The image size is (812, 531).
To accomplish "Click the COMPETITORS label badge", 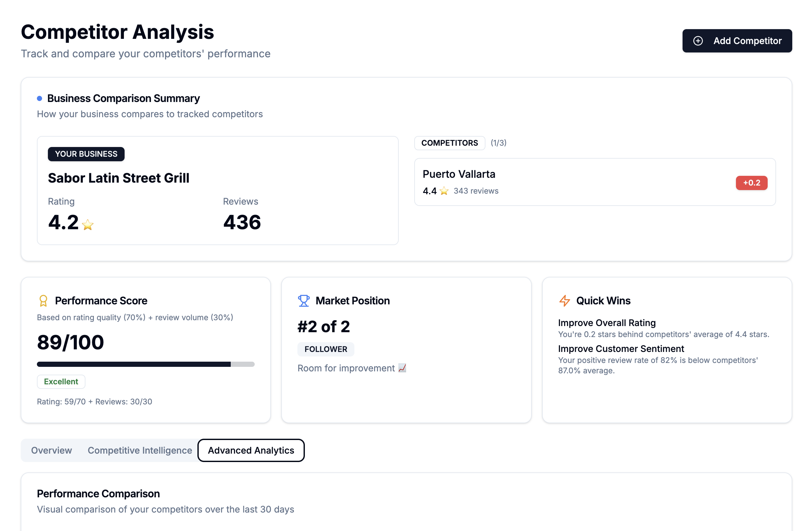I will [x=449, y=143].
